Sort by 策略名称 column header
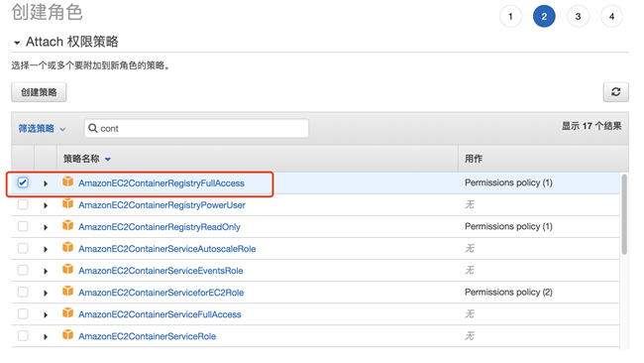 point(86,159)
